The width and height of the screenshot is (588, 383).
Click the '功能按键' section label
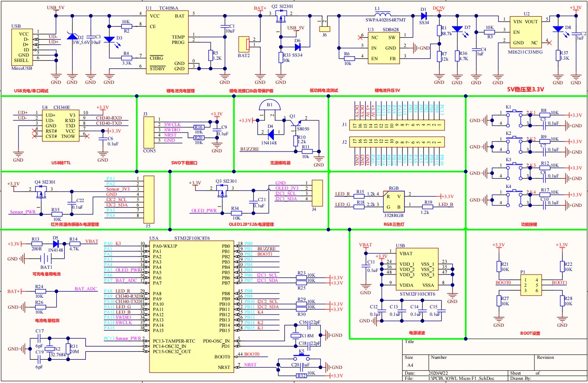(x=529, y=224)
